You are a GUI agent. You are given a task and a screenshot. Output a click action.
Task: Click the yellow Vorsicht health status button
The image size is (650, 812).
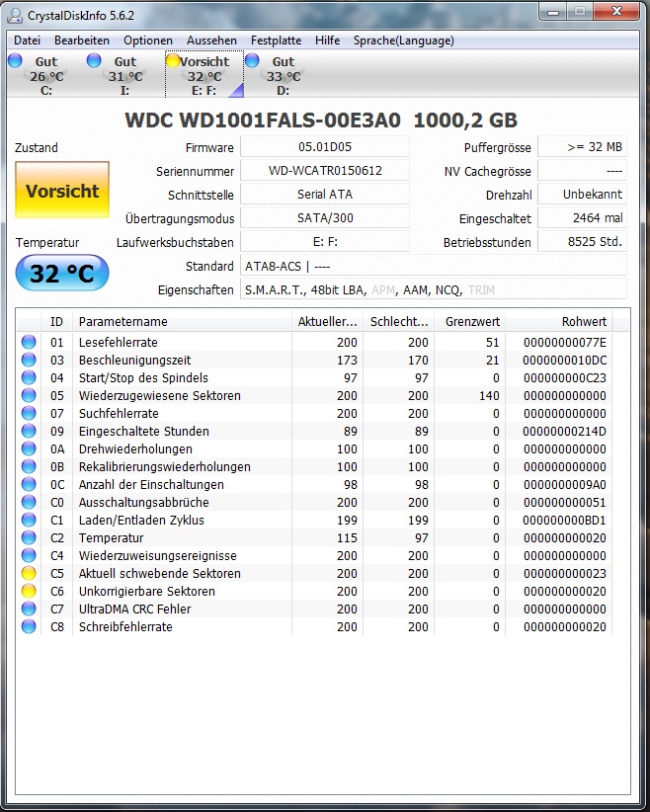click(x=62, y=190)
